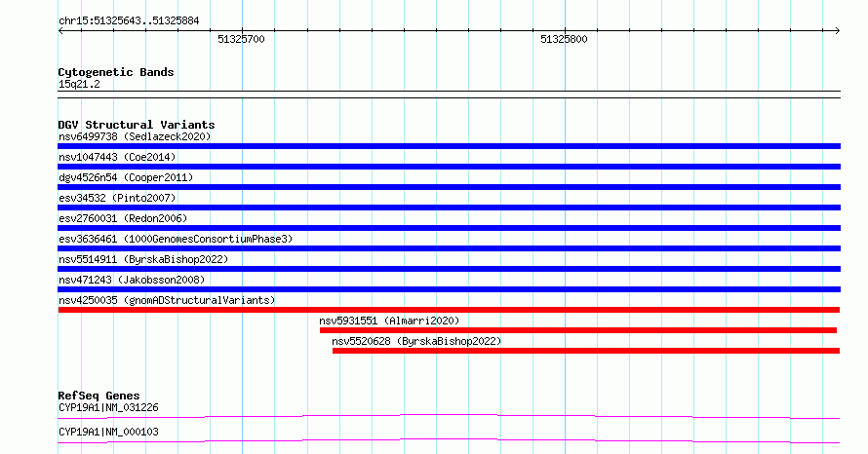The width and height of the screenshot is (868, 454).
Task: Open nsv5520628 (ByrskaBishop2022) variant label
Action: coord(416,341)
